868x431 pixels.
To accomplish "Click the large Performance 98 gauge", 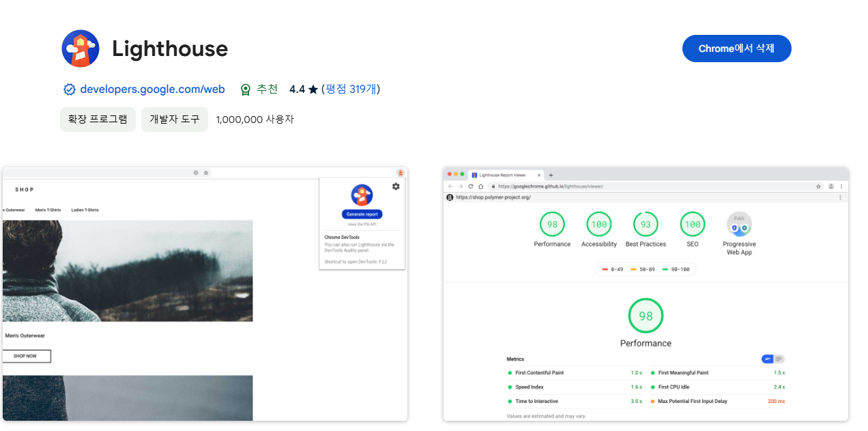I will [x=646, y=316].
